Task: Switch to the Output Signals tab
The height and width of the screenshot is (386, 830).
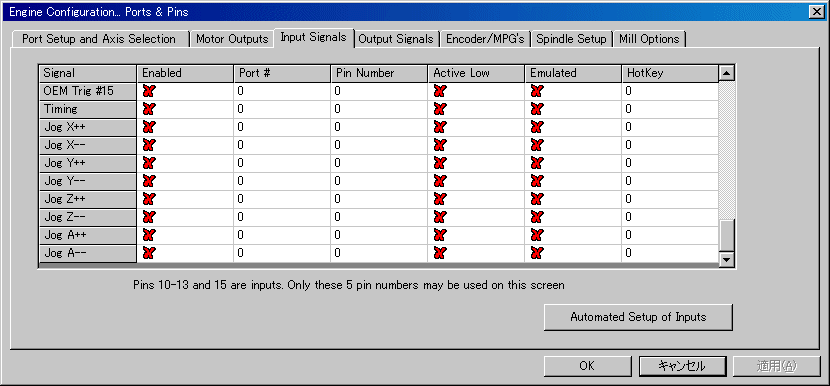Action: pos(396,39)
